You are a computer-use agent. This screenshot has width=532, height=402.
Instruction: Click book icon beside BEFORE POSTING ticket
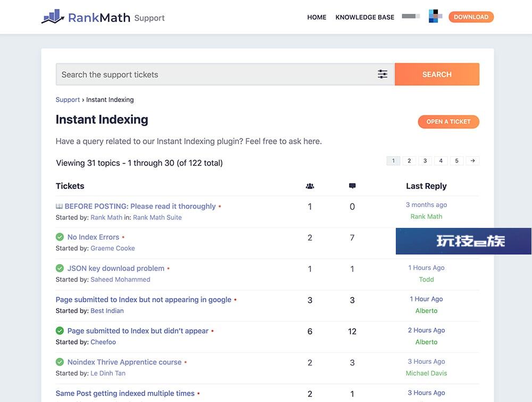(x=59, y=207)
